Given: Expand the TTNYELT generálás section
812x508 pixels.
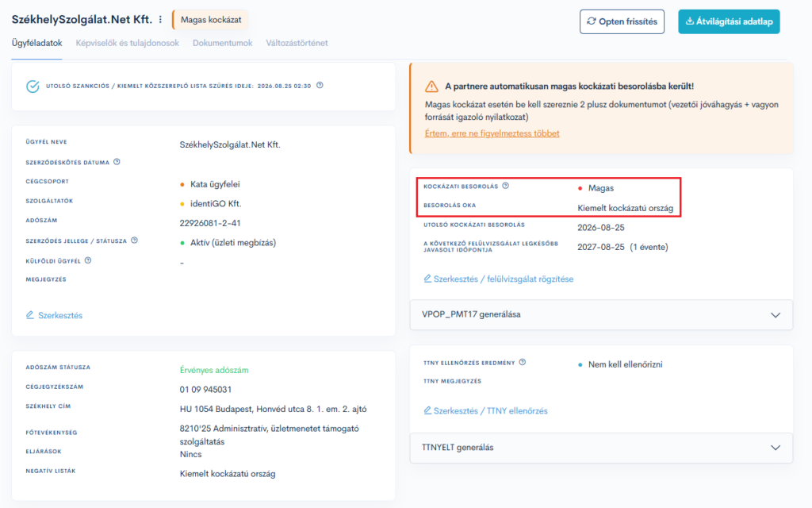Looking at the screenshot, I should point(601,448).
